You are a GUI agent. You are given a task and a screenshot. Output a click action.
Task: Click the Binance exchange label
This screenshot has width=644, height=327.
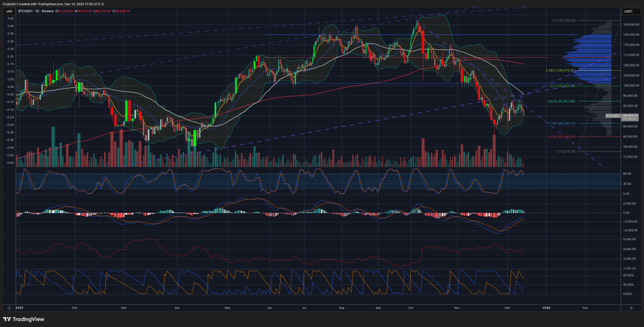(x=48, y=12)
